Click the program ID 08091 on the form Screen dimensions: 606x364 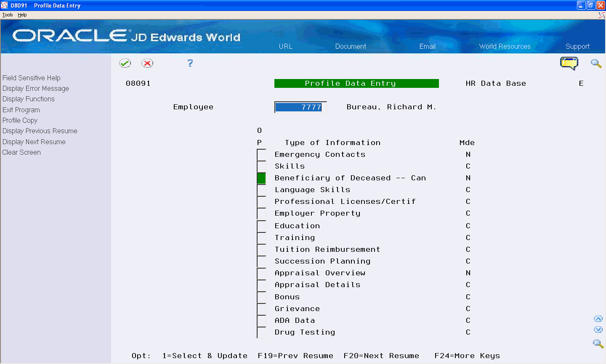click(138, 83)
